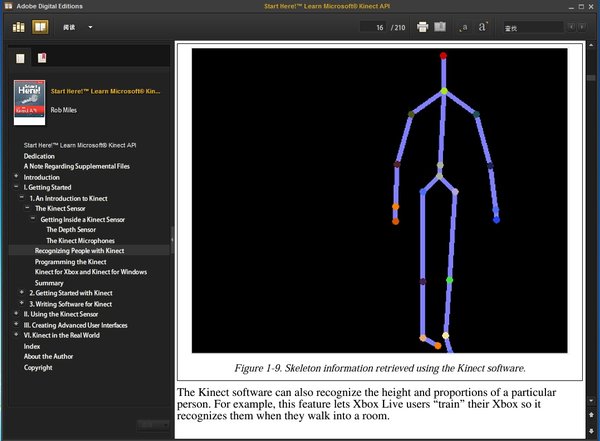The image size is (600, 441).
Task: Decrease text size with small 'a'
Action: 464,27
